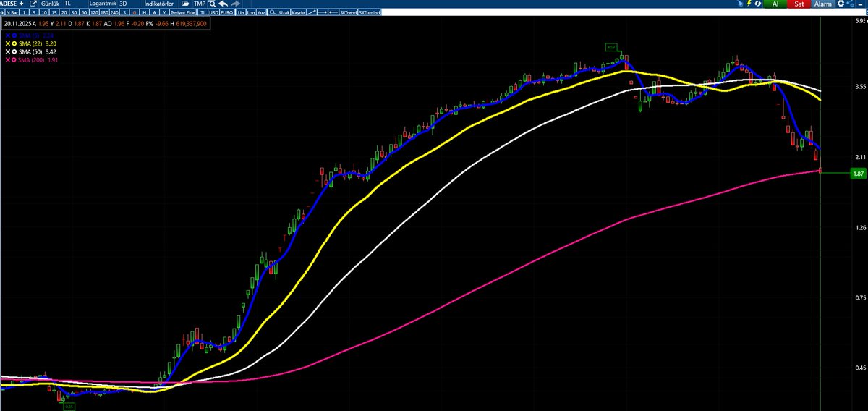
Task: Remove the SMA (22) indicator
Action: point(8,43)
